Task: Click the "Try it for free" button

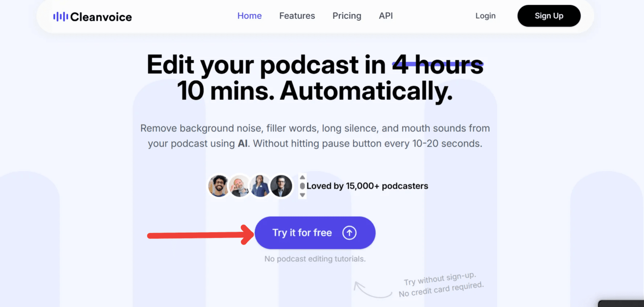Action: 302,233
